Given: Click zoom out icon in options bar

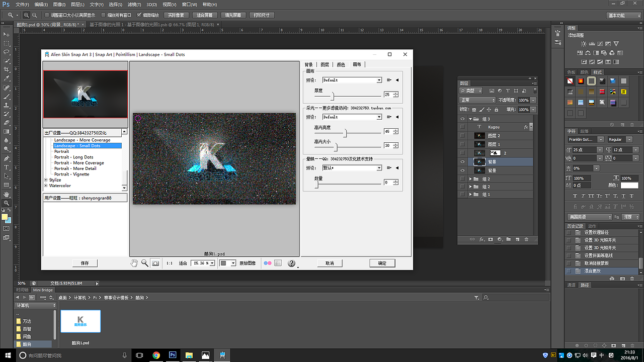Looking at the screenshot, I should tap(35, 15).
